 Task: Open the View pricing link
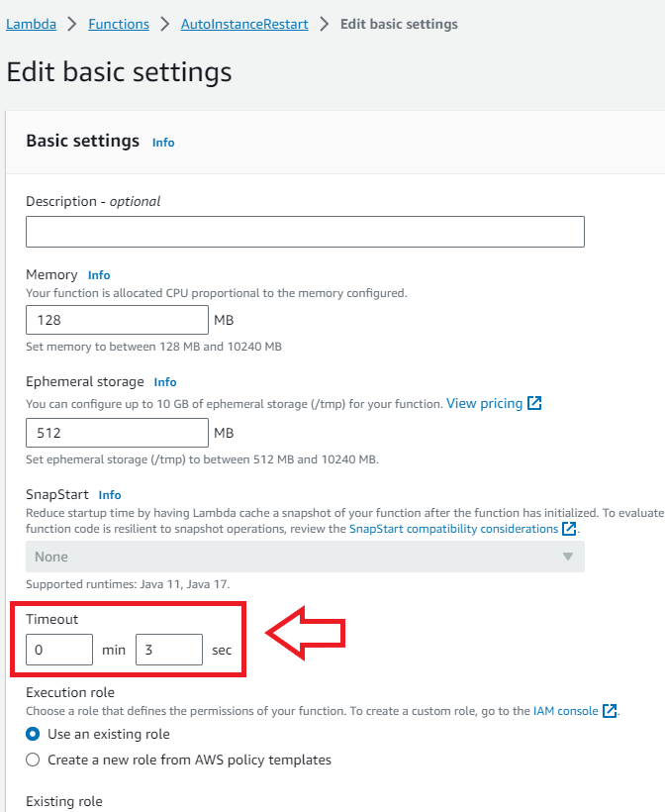point(487,403)
